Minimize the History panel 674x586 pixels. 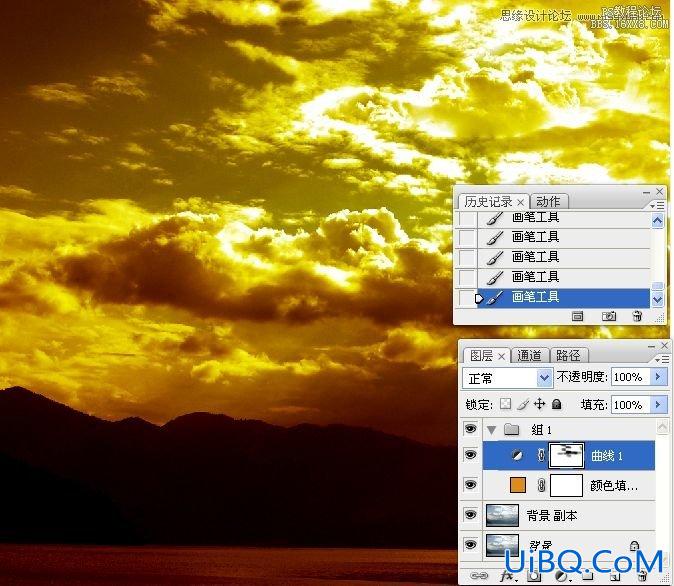646,192
